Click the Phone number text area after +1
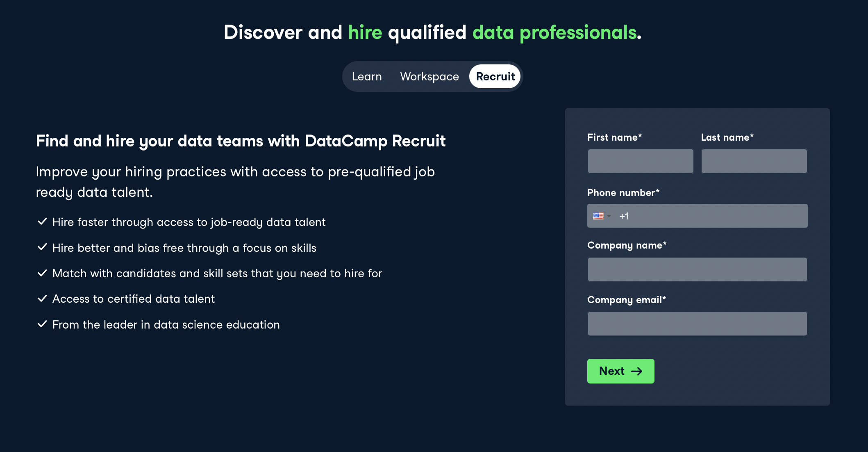The width and height of the screenshot is (868, 452). [717, 216]
